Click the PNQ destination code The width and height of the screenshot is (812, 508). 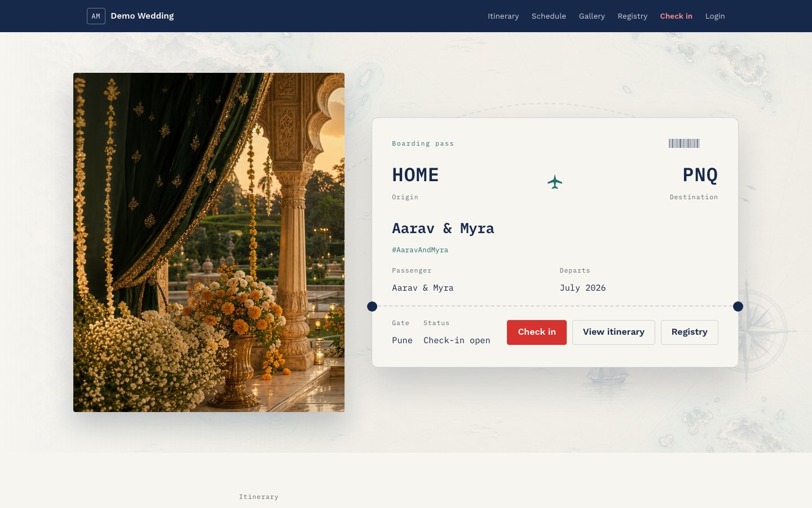pyautogui.click(x=700, y=175)
